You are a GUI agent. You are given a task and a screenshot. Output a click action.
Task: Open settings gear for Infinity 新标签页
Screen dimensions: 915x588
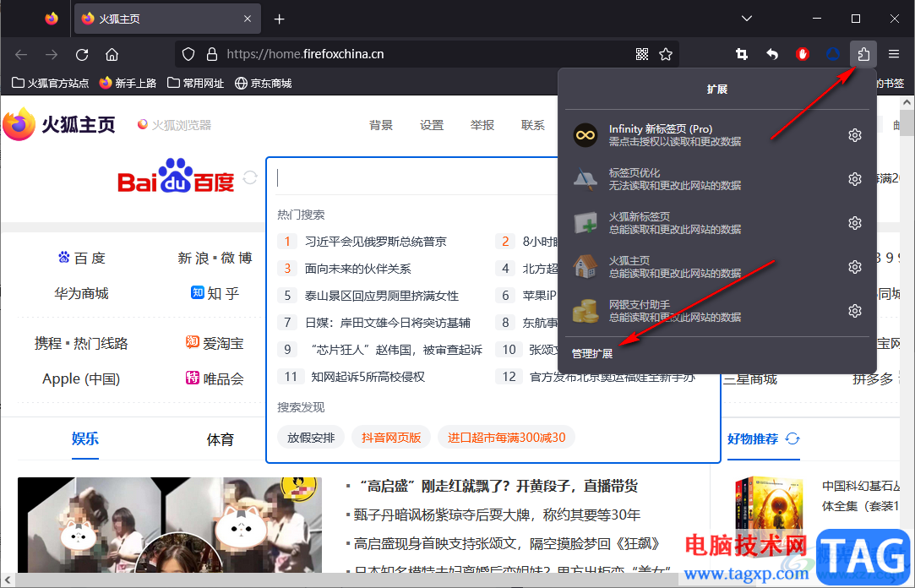pyautogui.click(x=855, y=135)
